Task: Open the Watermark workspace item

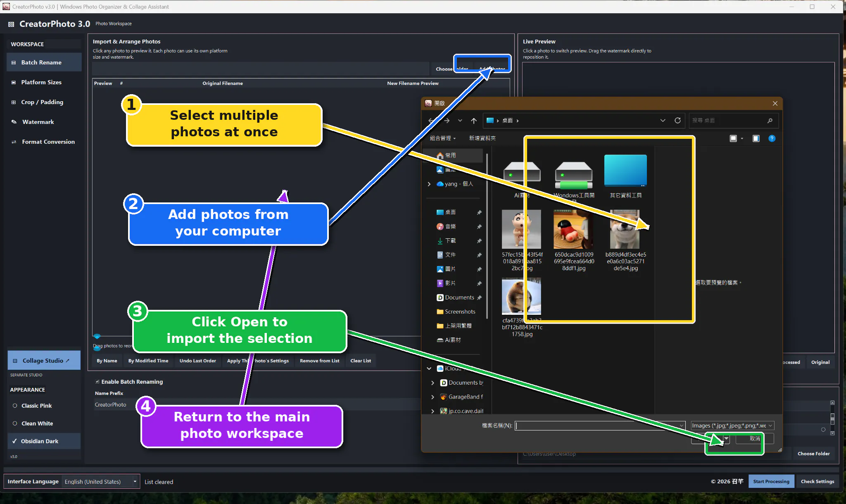Action: click(44, 122)
